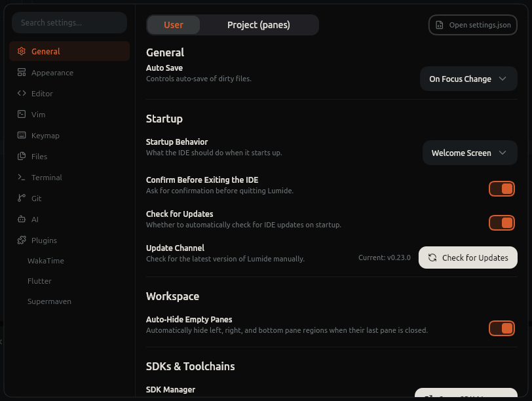
Task: Open the Vim settings section
Action: [69, 114]
